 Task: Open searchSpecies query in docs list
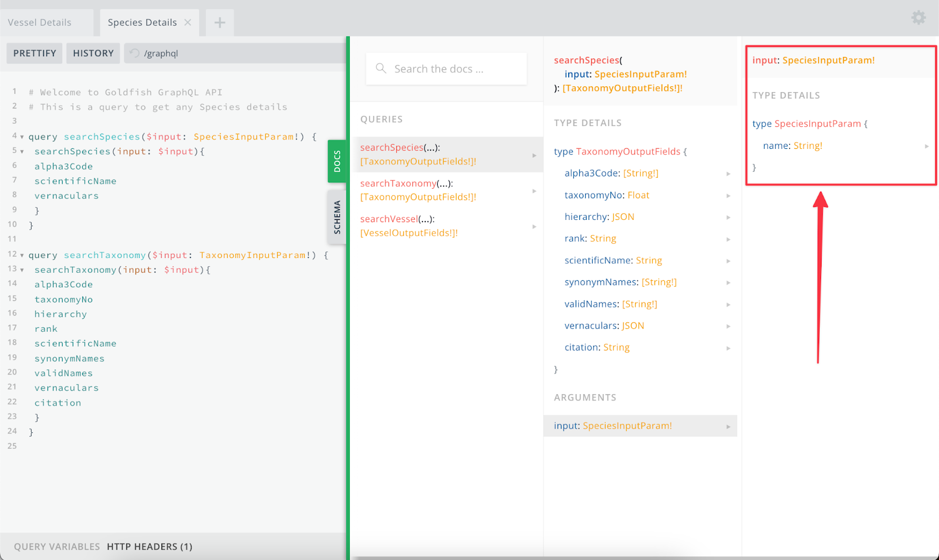tap(447, 154)
